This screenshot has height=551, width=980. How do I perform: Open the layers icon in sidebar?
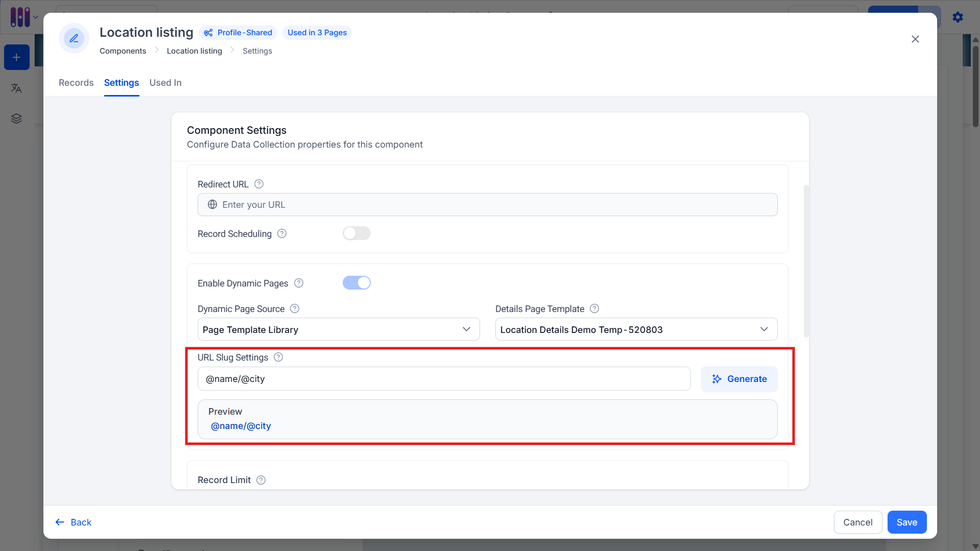click(x=16, y=118)
